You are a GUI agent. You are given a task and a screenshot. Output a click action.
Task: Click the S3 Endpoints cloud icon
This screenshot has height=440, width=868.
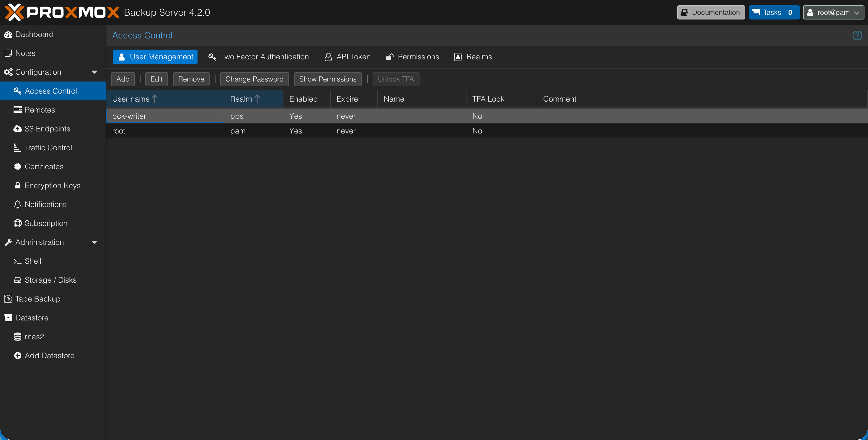17,129
